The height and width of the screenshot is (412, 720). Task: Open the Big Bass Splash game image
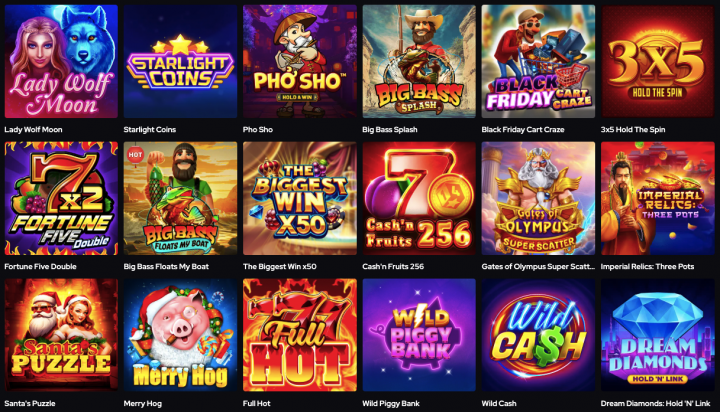tap(419, 62)
